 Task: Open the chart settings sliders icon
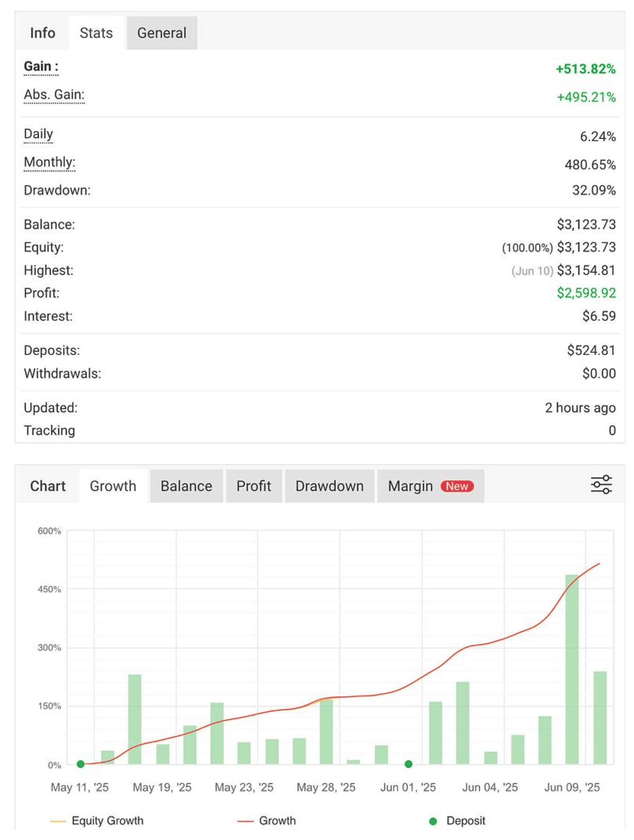[x=601, y=485]
